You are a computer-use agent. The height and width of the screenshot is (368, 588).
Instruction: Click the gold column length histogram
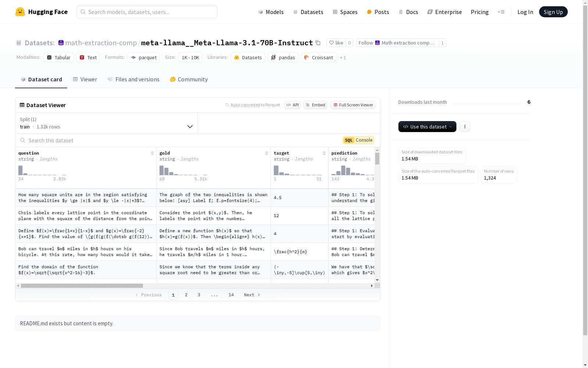[x=183, y=170]
